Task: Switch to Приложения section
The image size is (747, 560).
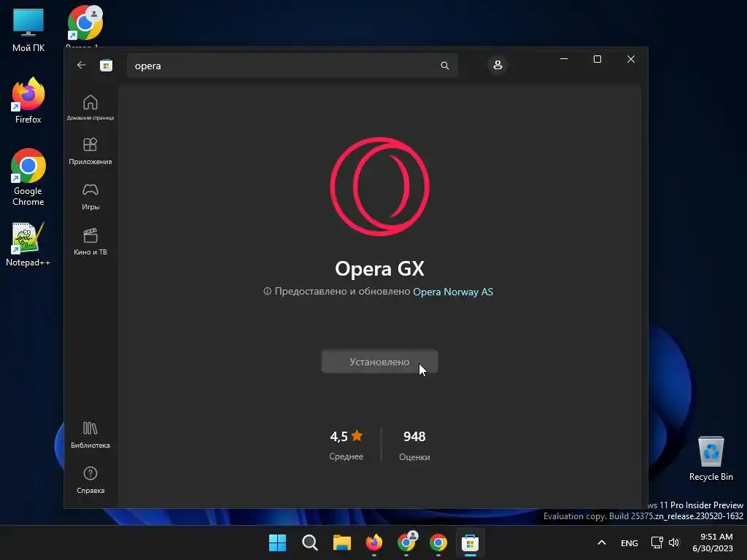Action: coord(90,152)
